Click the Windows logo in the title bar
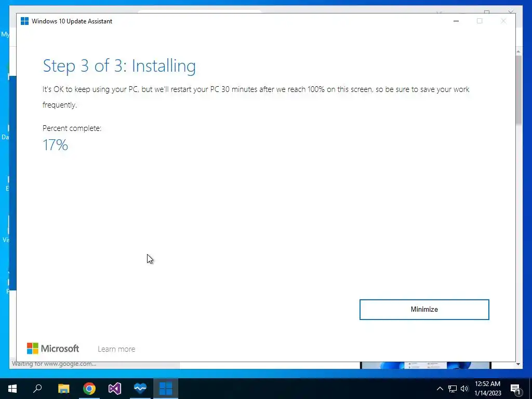Image resolution: width=532 pixels, height=399 pixels. coord(24,21)
